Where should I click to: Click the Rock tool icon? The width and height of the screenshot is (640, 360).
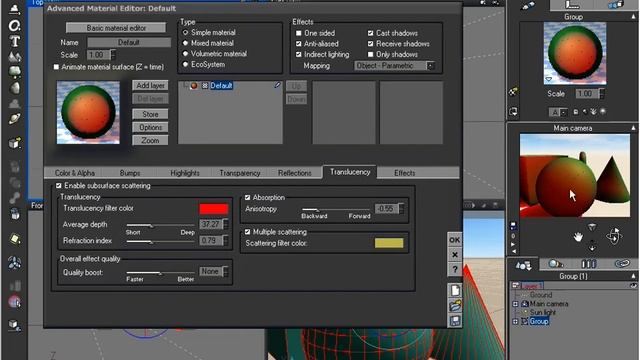pyautogui.click(x=15, y=88)
